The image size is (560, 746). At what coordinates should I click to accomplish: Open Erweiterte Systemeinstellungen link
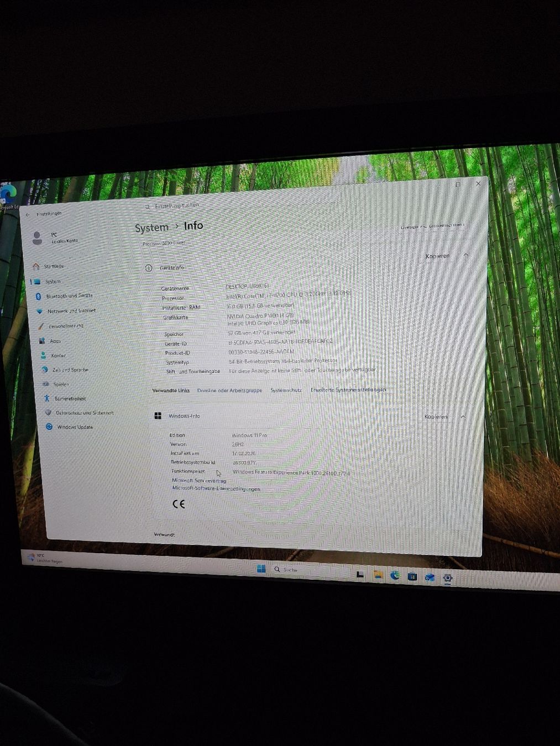coord(348,390)
